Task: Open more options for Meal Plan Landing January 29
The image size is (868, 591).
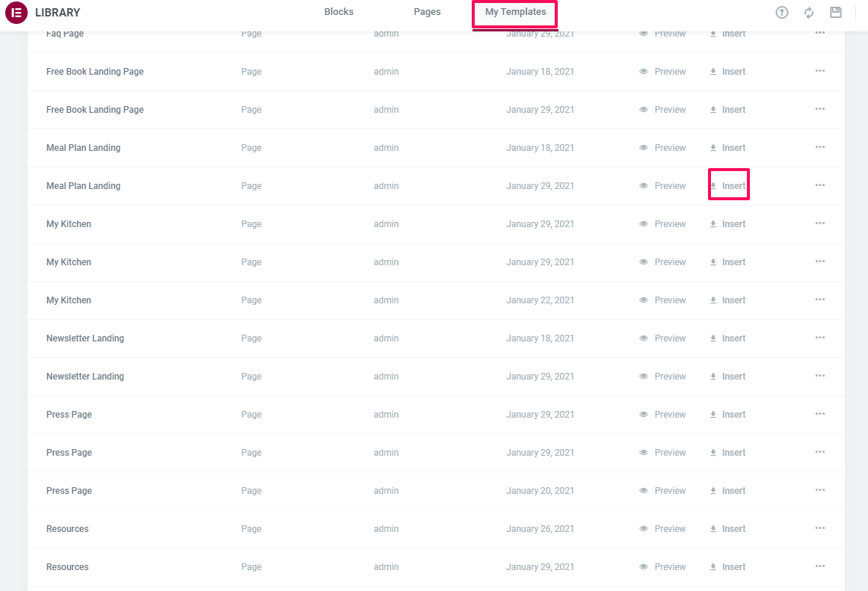Action: [820, 185]
